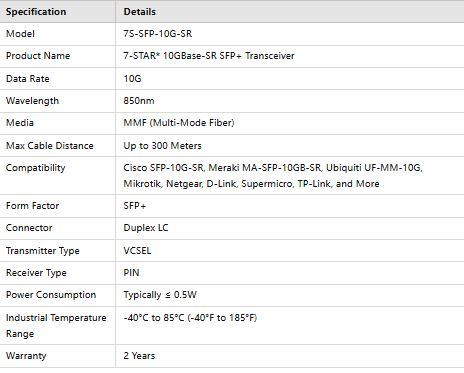Select the PIN receiver type value
This screenshot has height=373, width=464.
pyautogui.click(x=131, y=273)
